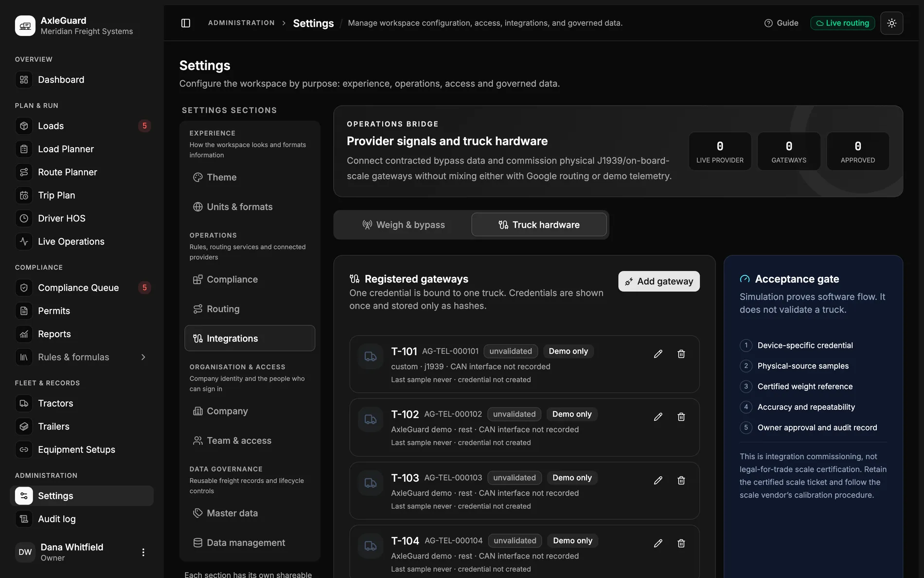Open the Team & access section

click(249, 440)
